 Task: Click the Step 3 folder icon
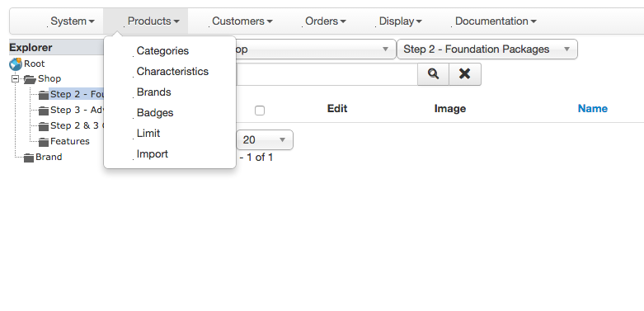tap(44, 111)
